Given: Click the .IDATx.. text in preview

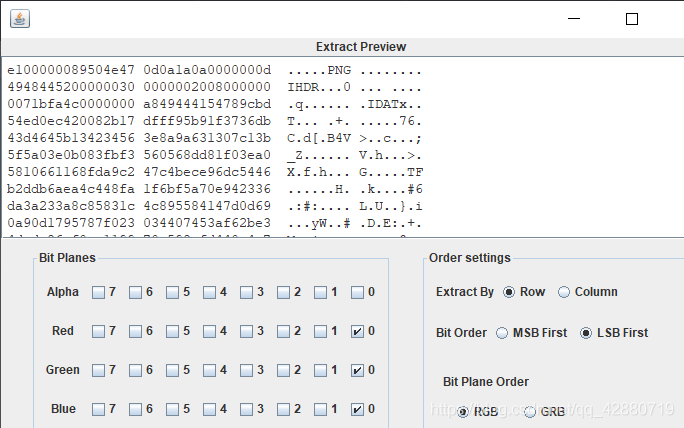Looking at the screenshot, I should point(390,104).
